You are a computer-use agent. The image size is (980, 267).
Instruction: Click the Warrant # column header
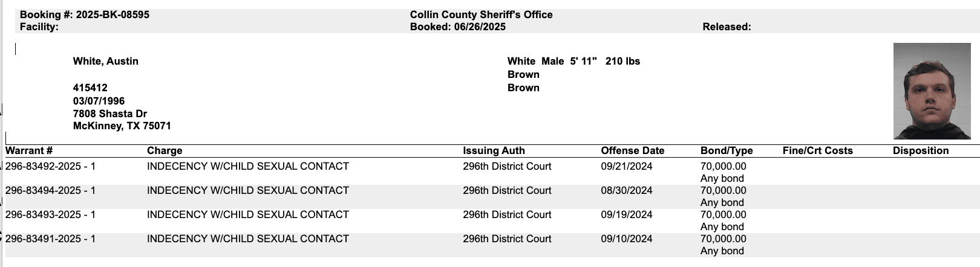coord(29,150)
